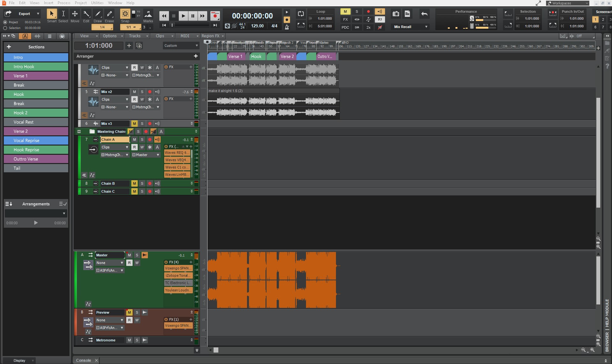Viewport: 612px width, 364px height.
Task: Select the Vocal Reprise section
Action: pos(36,140)
